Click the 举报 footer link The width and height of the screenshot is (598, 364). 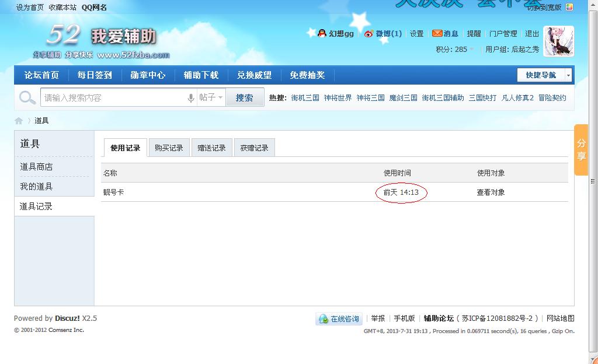pos(378,318)
